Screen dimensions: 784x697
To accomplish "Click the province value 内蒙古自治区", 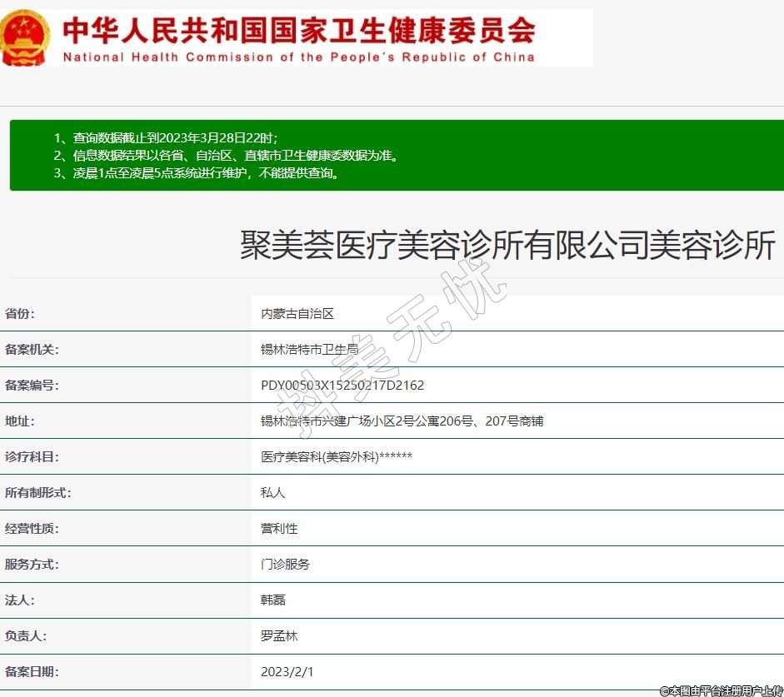I will (297, 314).
